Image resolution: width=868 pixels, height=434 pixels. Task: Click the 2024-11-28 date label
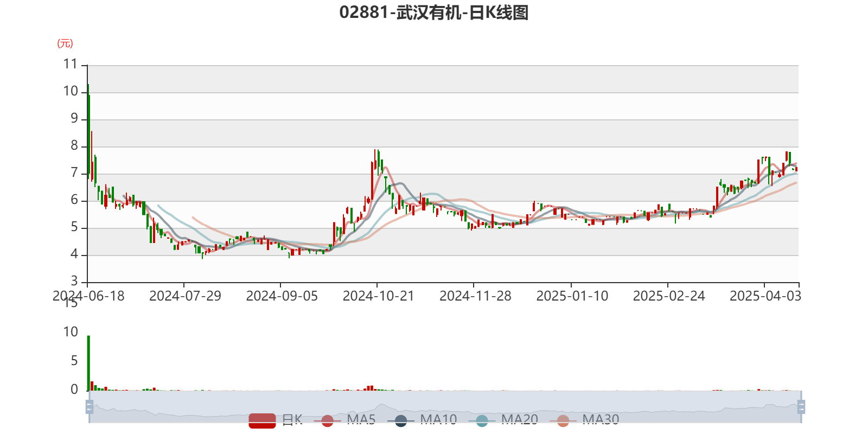pyautogui.click(x=475, y=296)
